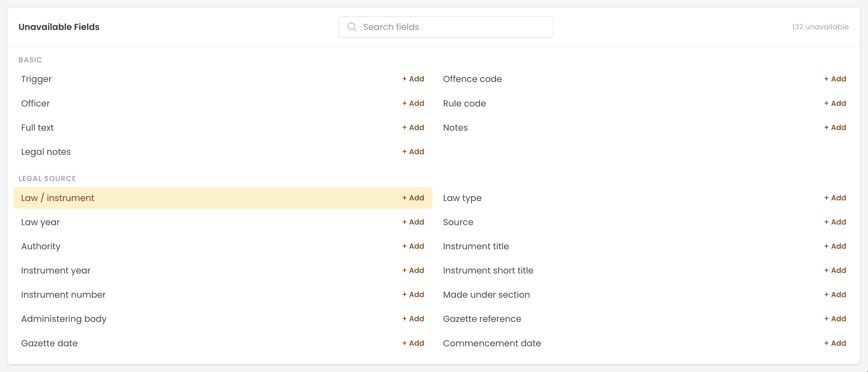Select the 'Offence code' field label
The height and width of the screenshot is (372, 868).
pos(473,79)
